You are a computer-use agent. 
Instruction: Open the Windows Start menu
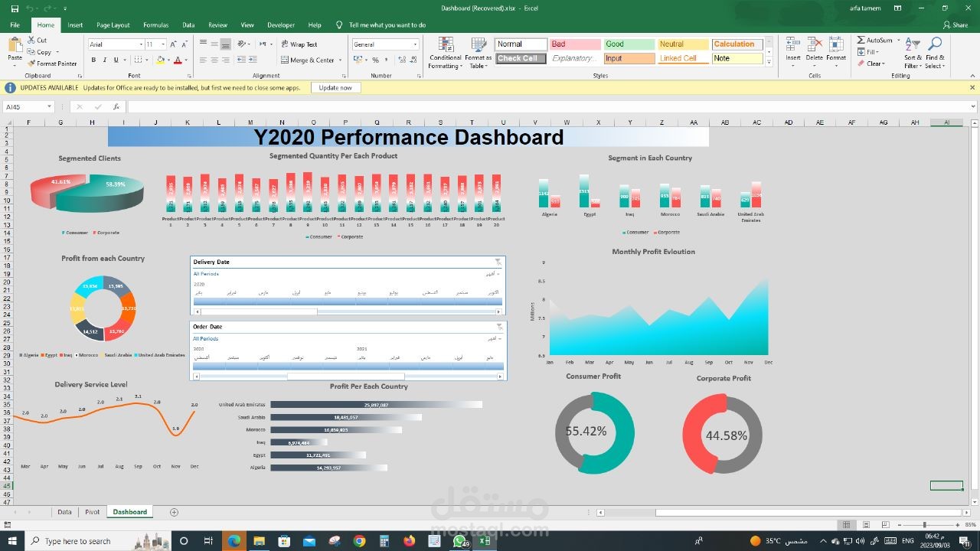coord(11,541)
